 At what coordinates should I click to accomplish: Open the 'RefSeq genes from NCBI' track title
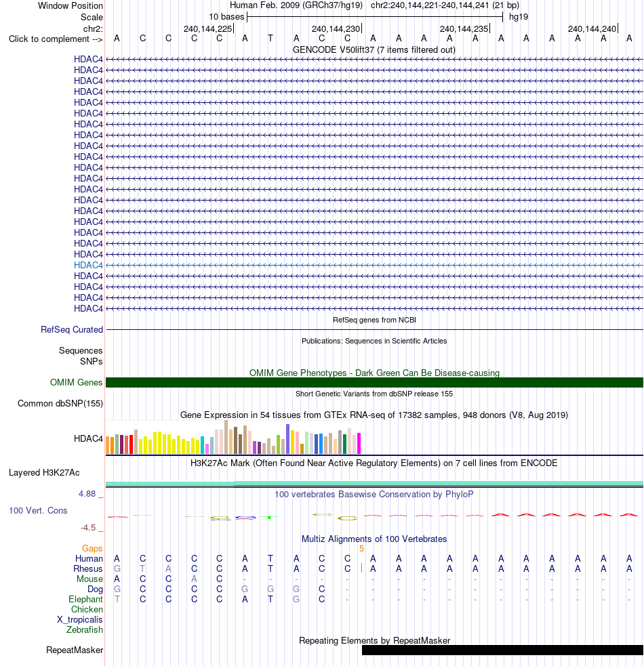click(374, 320)
